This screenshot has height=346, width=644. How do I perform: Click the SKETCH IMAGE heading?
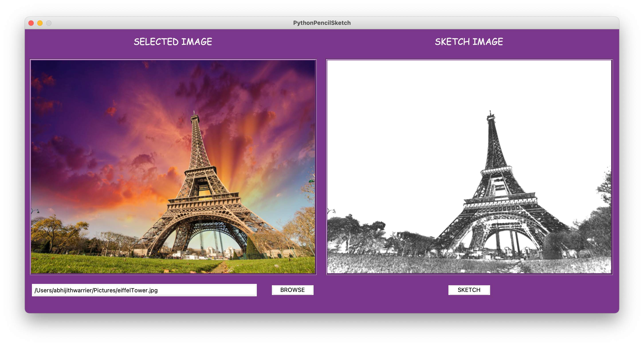tap(469, 42)
